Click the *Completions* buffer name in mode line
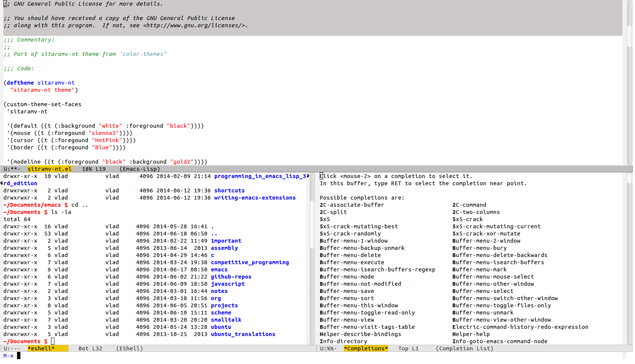This screenshot has width=635, height=364. [x=366, y=349]
